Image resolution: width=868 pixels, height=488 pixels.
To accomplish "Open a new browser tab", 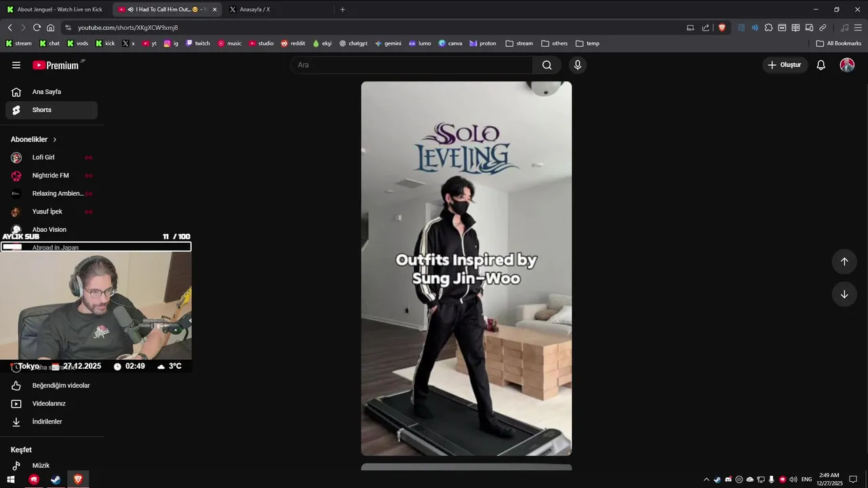I will [342, 9].
